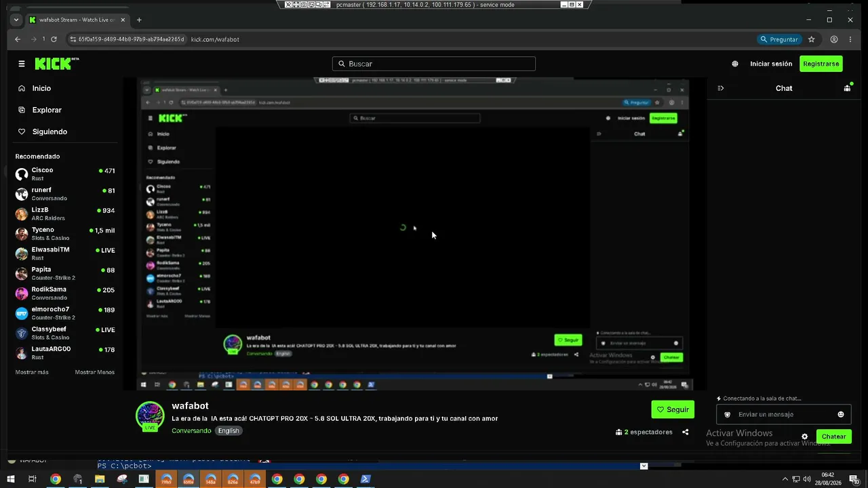Viewport: 868px width, 488px height.
Task: Click Mostrar Menos under recommended
Action: 95,372
